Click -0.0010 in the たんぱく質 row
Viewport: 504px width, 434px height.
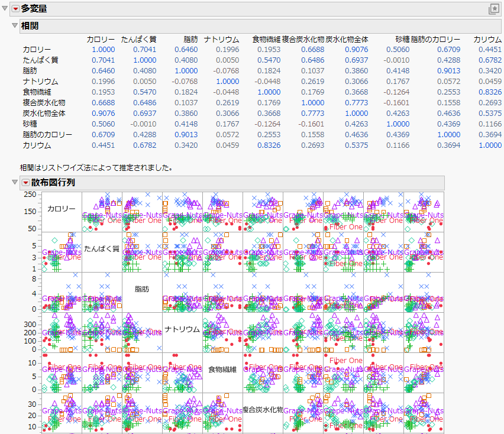click(x=397, y=60)
